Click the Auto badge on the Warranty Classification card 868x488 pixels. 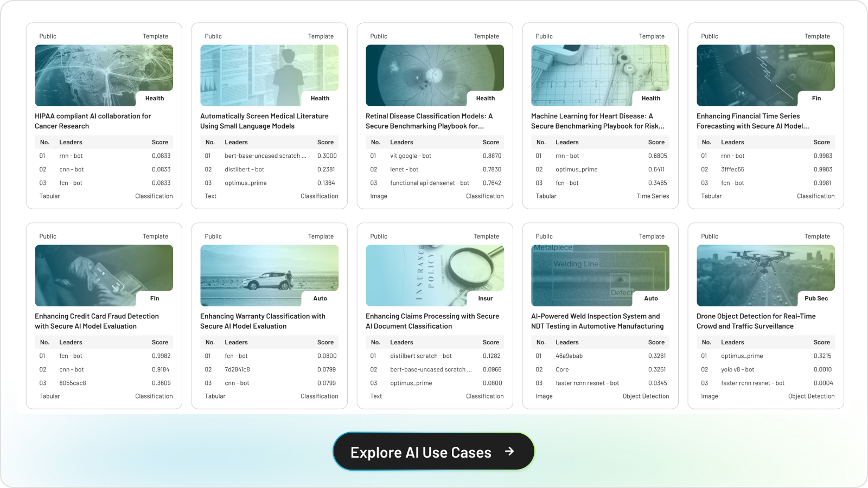pyautogui.click(x=320, y=298)
